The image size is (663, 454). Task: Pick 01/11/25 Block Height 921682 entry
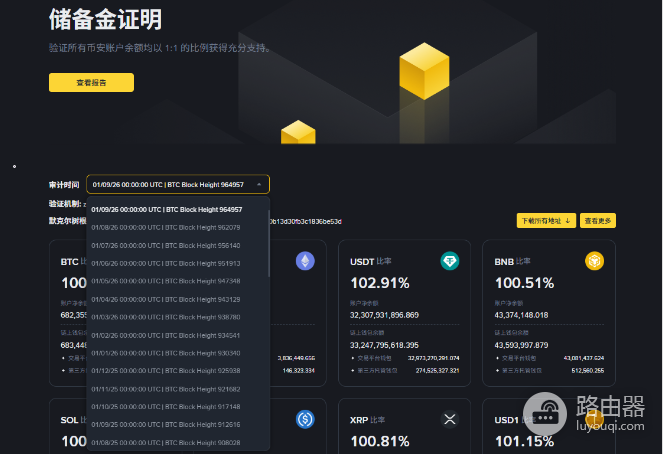(x=166, y=389)
